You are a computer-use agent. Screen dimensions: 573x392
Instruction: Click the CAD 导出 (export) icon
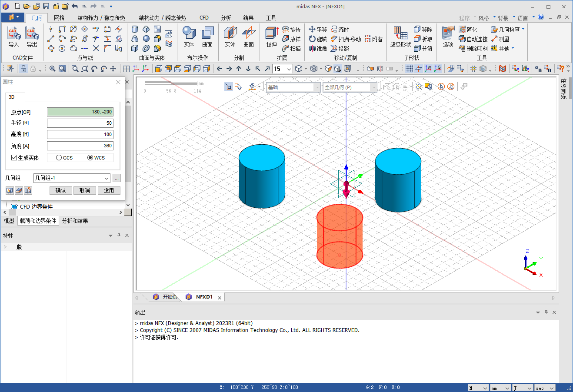(x=32, y=37)
